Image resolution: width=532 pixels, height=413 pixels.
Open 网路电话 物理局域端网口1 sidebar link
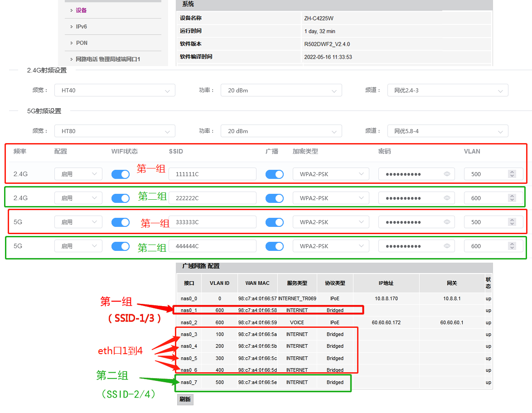[x=108, y=59]
